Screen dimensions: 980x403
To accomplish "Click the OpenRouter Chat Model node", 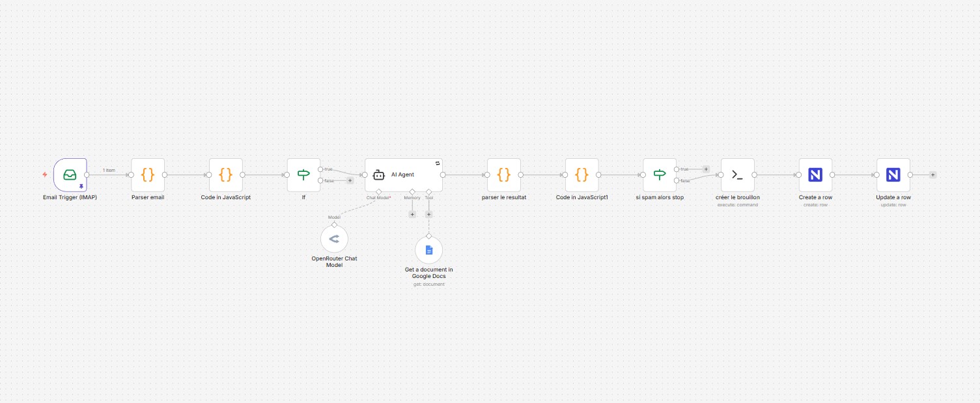I will click(x=334, y=238).
